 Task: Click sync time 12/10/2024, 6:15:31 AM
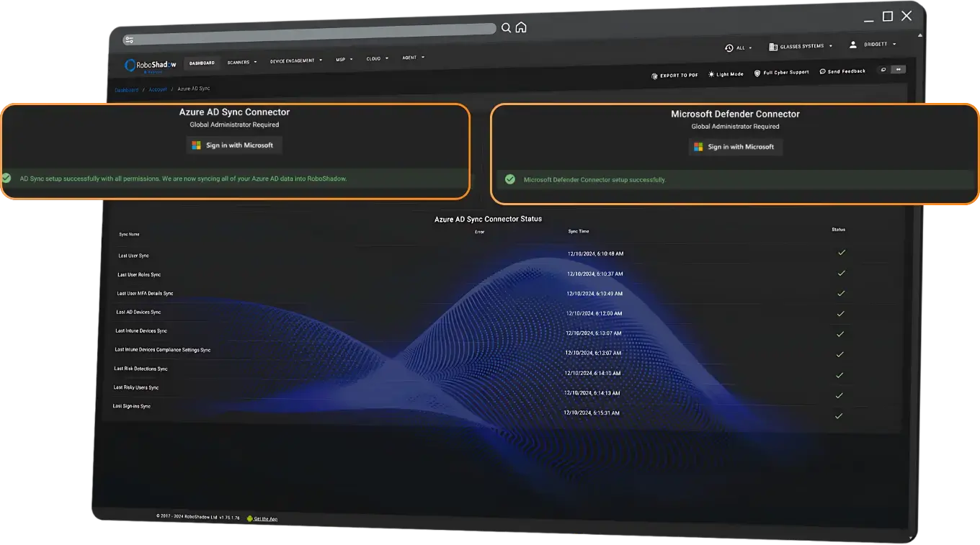coord(592,413)
